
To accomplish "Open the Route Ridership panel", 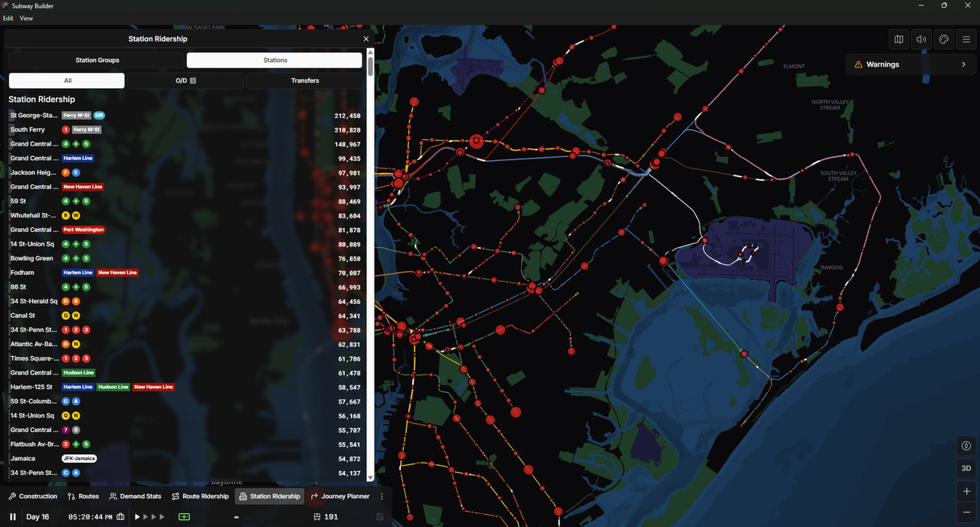I will (200, 496).
